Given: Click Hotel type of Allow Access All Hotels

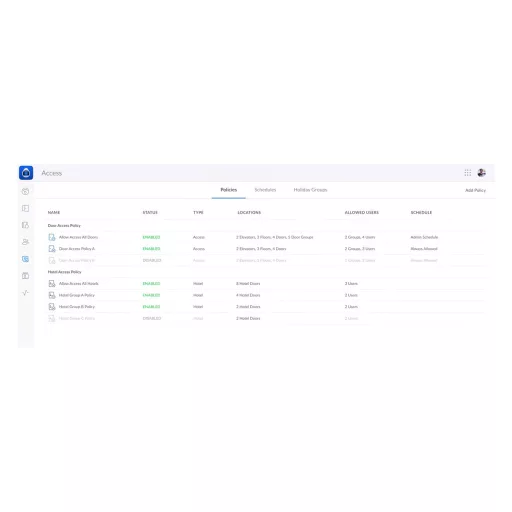Looking at the screenshot, I should (x=198, y=284).
